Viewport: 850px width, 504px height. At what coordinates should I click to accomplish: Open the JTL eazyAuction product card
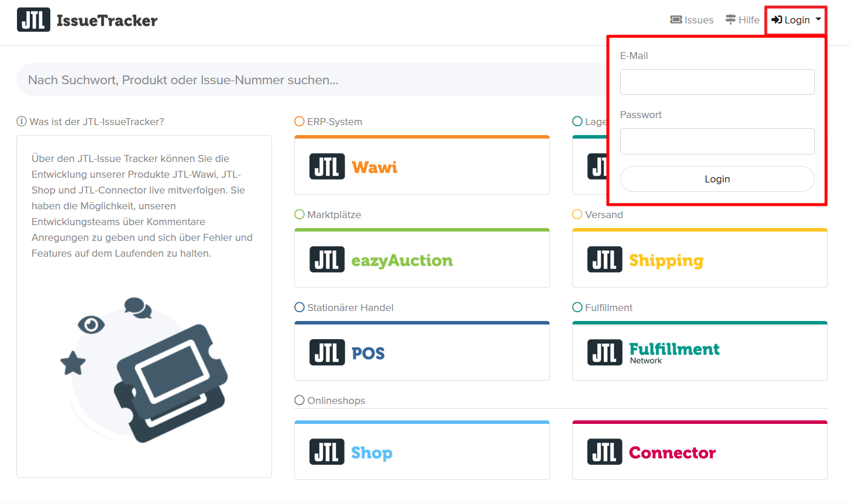(421, 260)
